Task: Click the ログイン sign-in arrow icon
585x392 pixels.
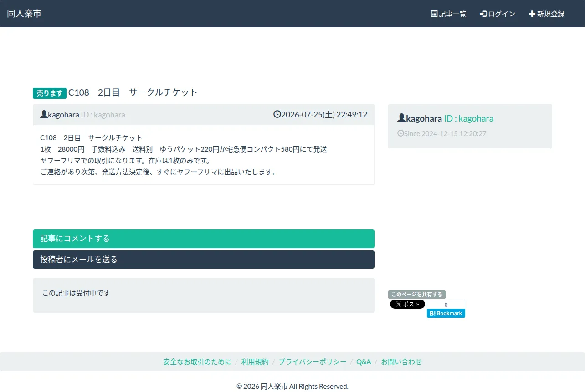Action: [x=484, y=14]
